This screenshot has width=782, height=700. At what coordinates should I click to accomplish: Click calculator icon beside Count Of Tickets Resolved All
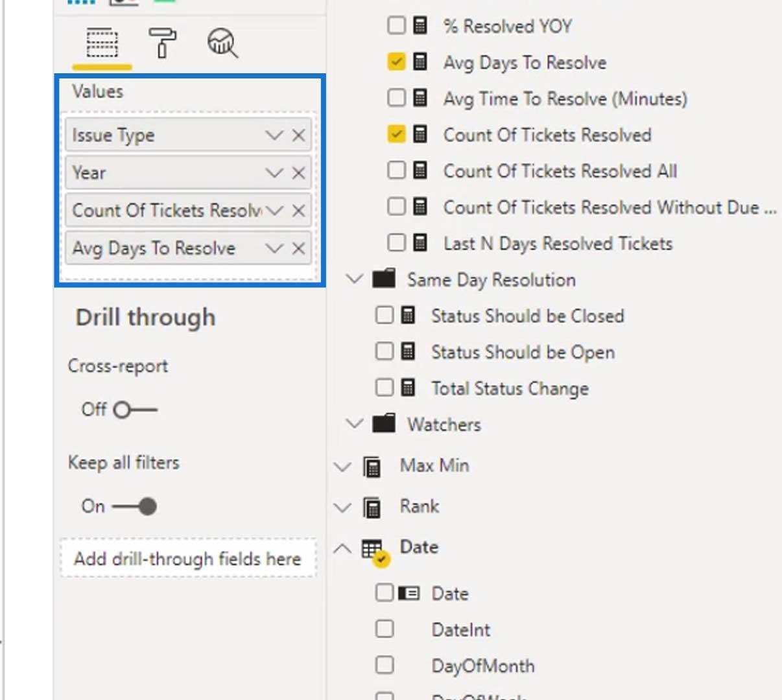420,171
